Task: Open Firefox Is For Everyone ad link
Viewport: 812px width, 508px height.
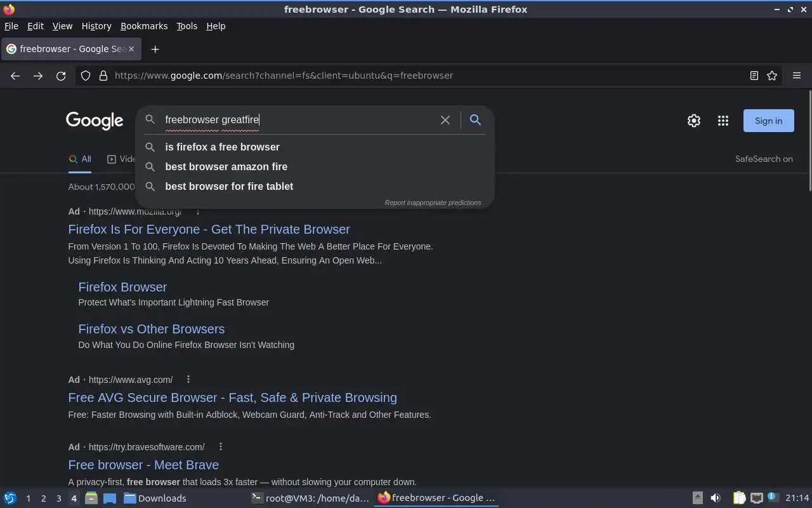Action: coord(209,229)
